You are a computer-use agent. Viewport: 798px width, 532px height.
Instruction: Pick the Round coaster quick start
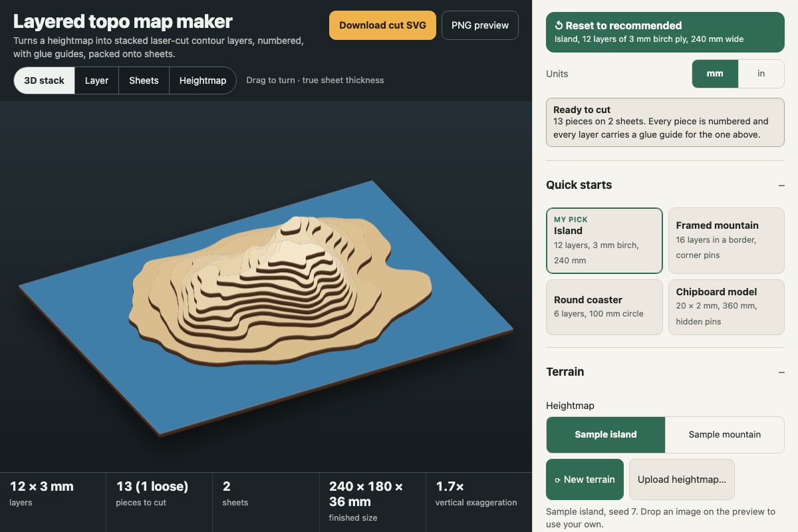[x=604, y=307]
